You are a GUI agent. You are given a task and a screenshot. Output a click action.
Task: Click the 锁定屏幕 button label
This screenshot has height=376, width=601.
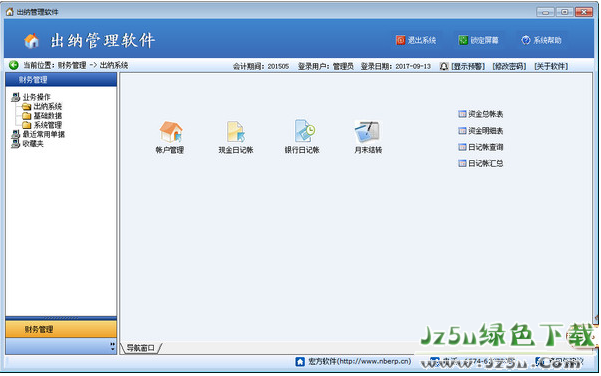pos(484,40)
